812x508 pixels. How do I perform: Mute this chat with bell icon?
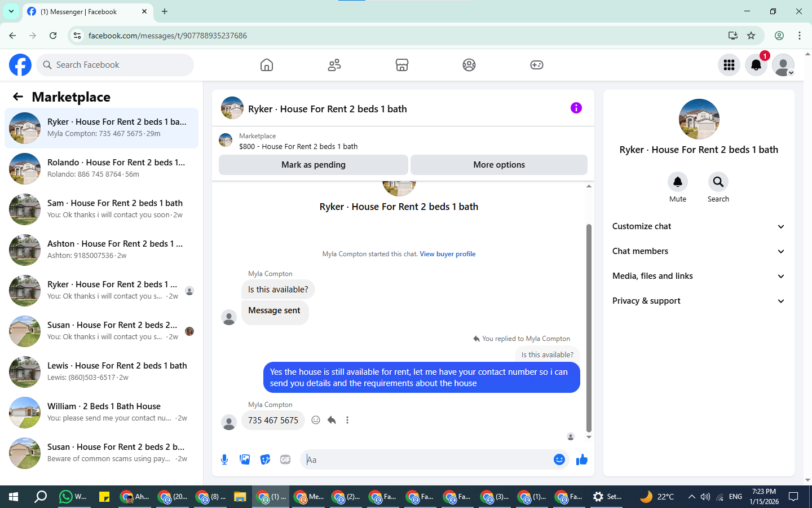click(x=678, y=182)
